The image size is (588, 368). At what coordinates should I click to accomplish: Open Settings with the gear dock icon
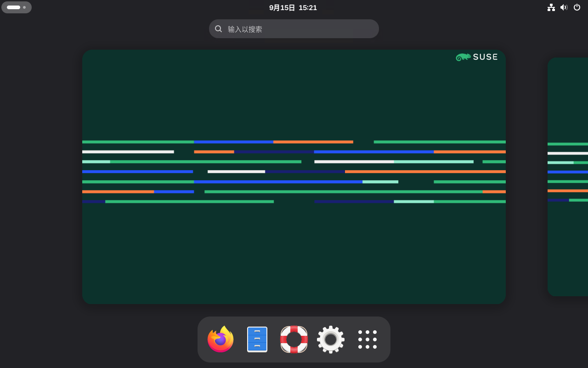[x=331, y=339]
